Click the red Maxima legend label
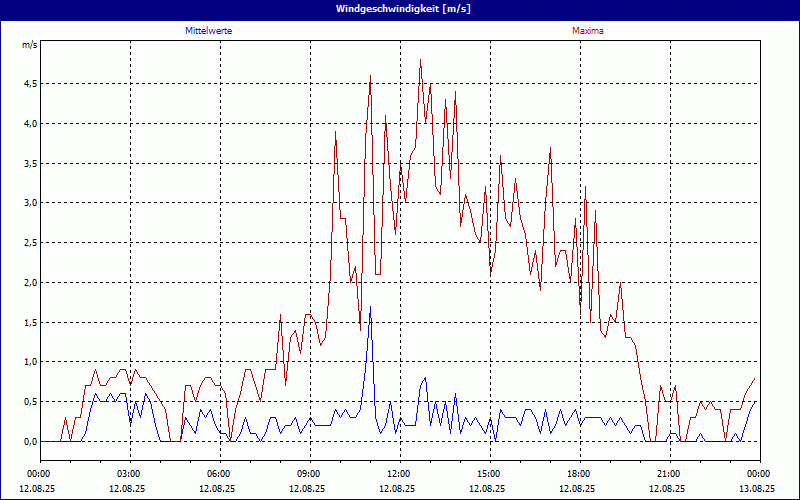This screenshot has height=500, width=800. [587, 31]
